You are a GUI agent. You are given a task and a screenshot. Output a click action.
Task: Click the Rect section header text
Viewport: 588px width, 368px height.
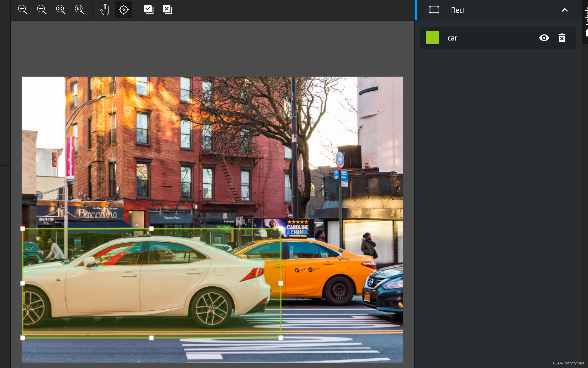[458, 10]
